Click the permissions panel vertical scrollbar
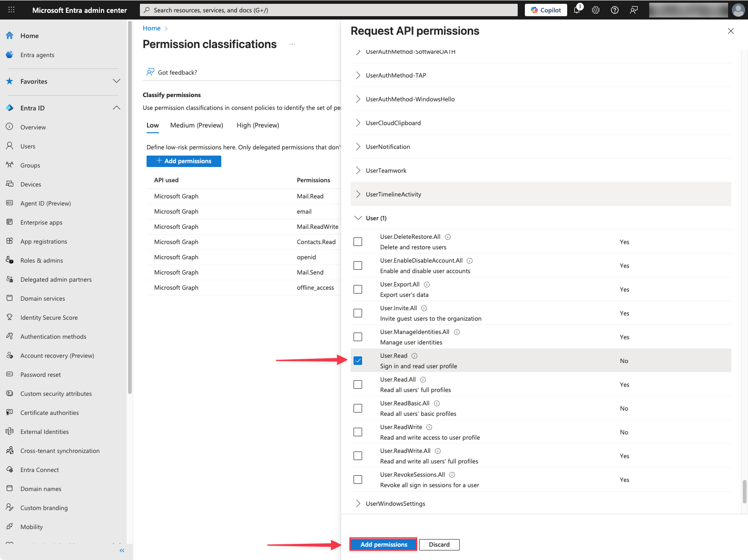748x560 pixels. pyautogui.click(x=744, y=491)
